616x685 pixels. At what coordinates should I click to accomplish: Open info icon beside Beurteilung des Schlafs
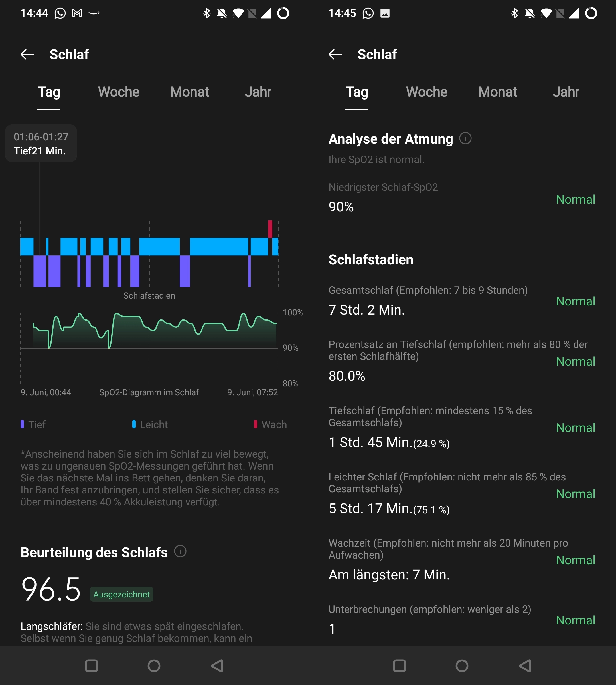click(180, 551)
